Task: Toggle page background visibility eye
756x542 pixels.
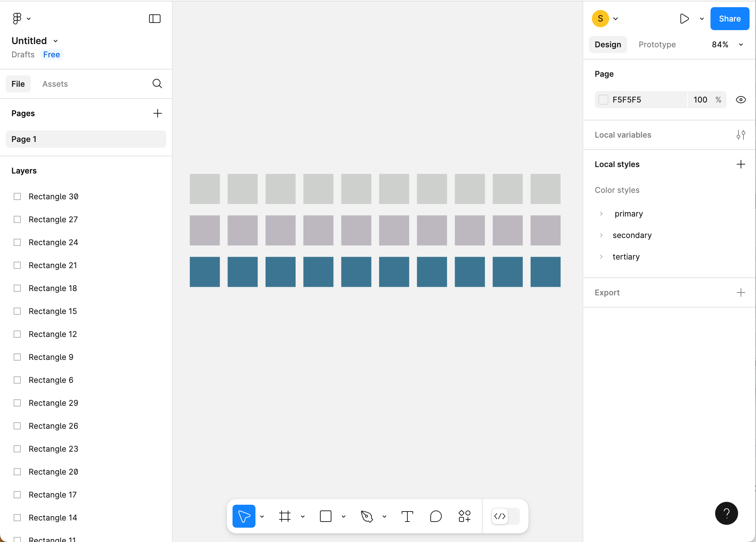Action: 741,100
